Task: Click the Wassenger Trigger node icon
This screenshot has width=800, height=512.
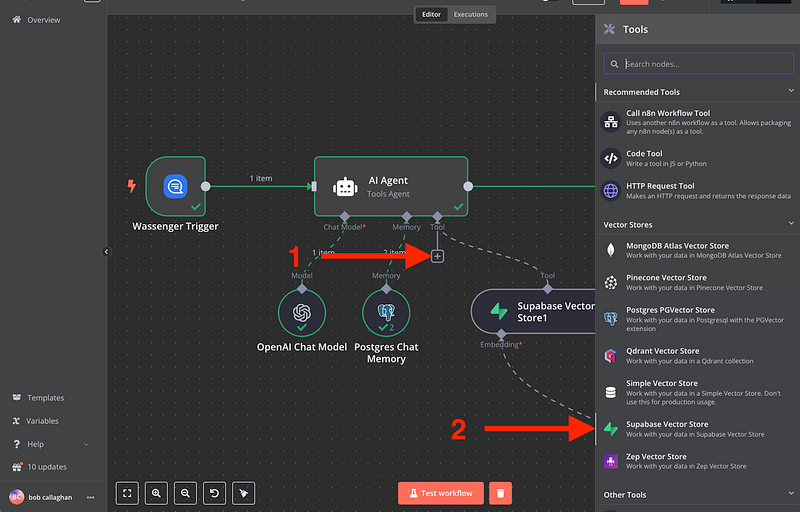Action: [175, 186]
